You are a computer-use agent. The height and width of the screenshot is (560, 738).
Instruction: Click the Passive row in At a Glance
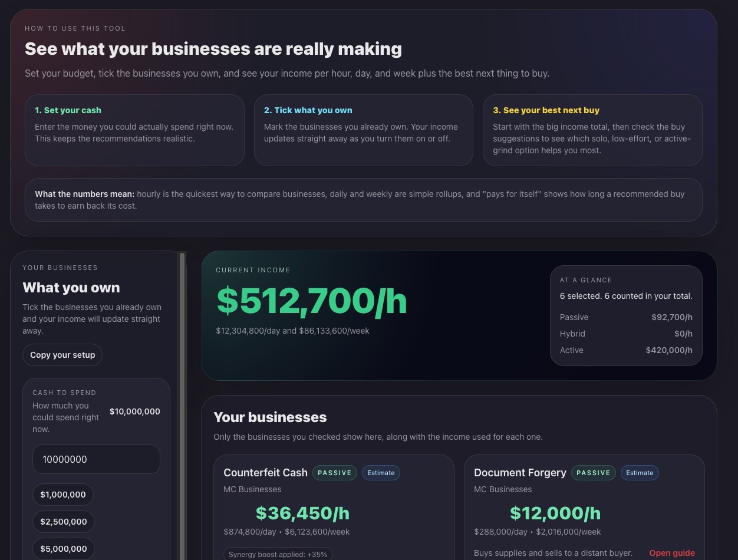[626, 317]
